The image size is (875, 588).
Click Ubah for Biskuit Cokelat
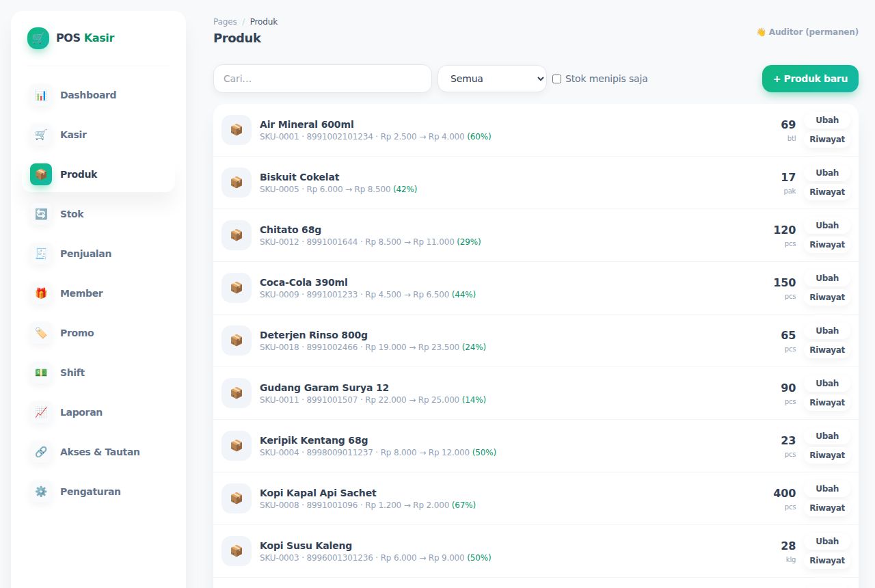coord(827,173)
